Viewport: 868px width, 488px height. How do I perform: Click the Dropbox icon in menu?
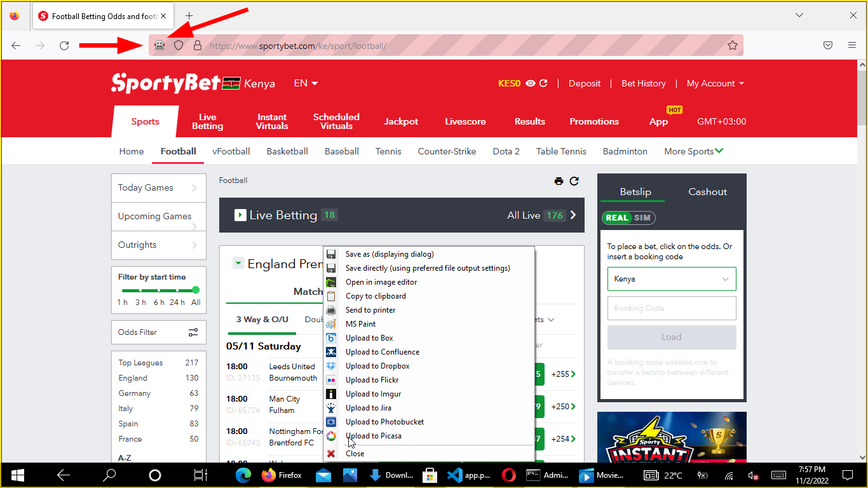[331, 366]
